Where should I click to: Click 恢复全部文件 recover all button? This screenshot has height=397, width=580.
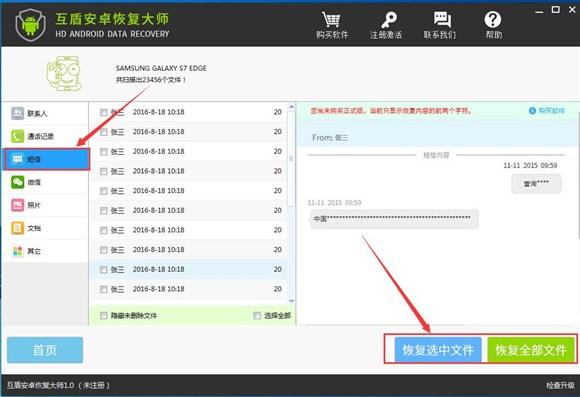pyautogui.click(x=531, y=350)
